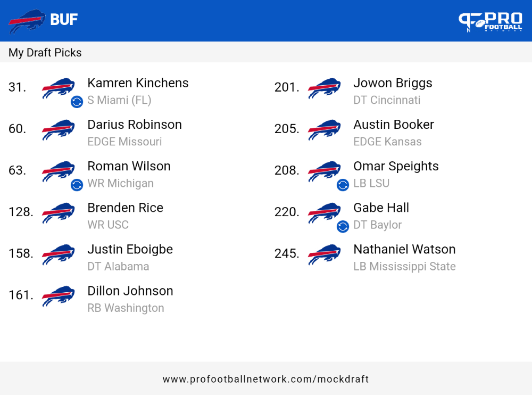Image resolution: width=532 pixels, height=395 pixels.
Task: Click the Pro Football Network logo
Action: pyautogui.click(x=491, y=22)
